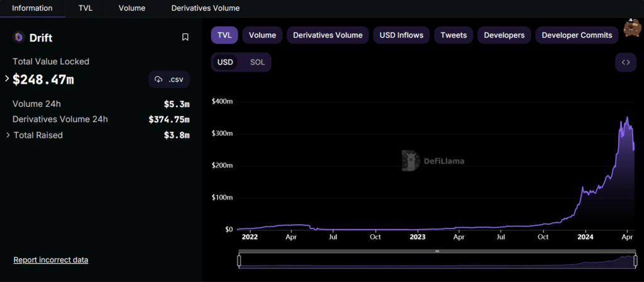
Task: Click the range slider top drag bar
Action: (x=437, y=251)
